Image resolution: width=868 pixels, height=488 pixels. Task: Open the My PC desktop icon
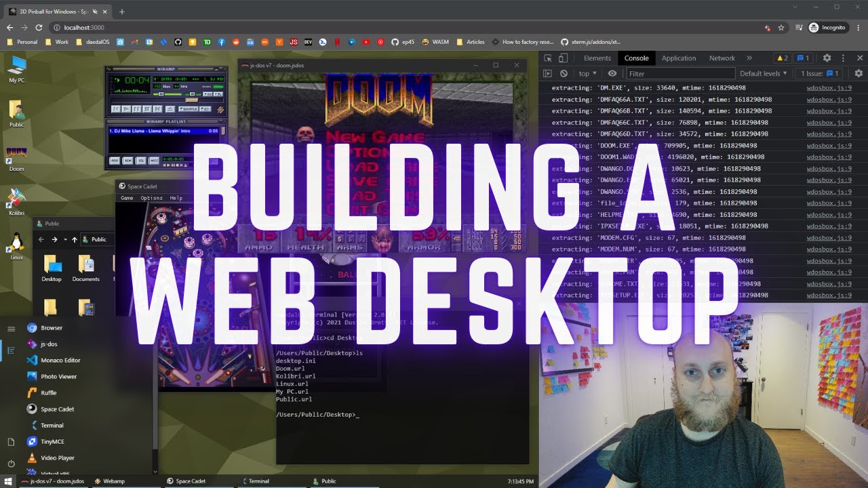(17, 70)
